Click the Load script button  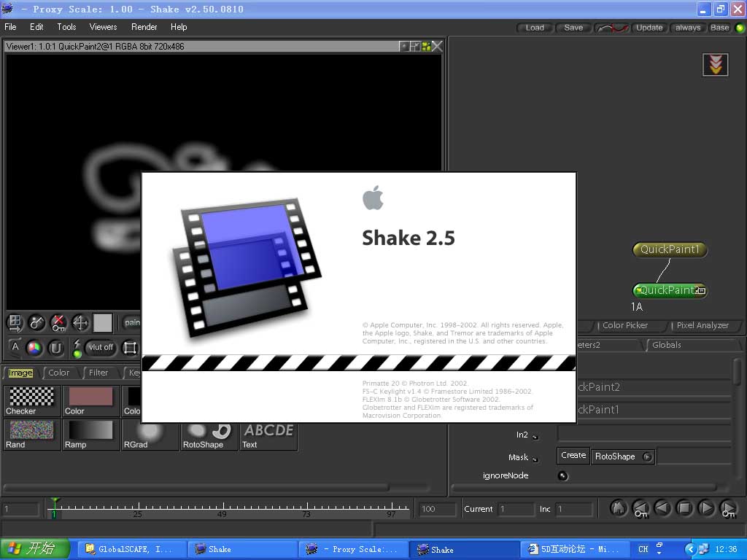[535, 28]
